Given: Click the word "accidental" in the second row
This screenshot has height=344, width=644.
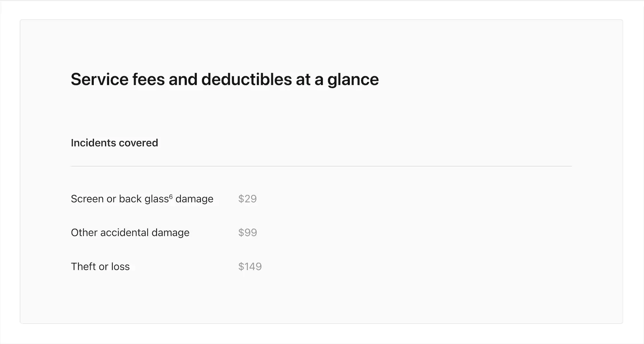Looking at the screenshot, I should [x=124, y=233].
